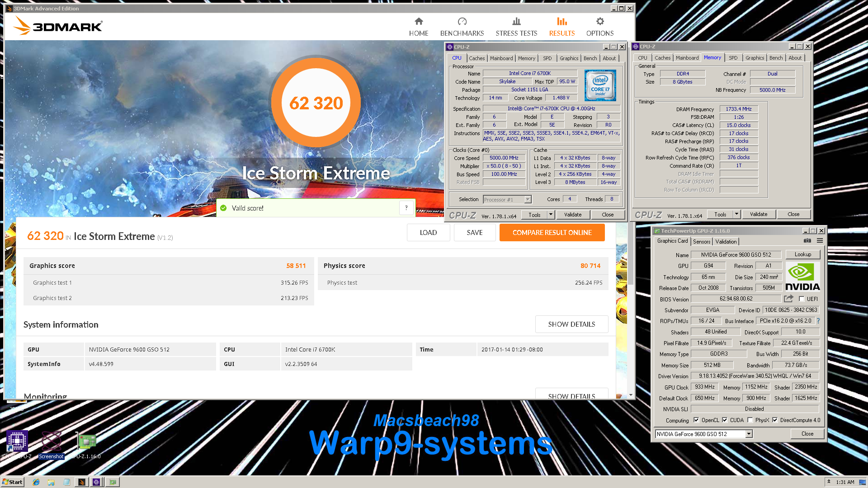Expand Tools arrow in left CPU-Z window
868x488 pixels.
551,215
